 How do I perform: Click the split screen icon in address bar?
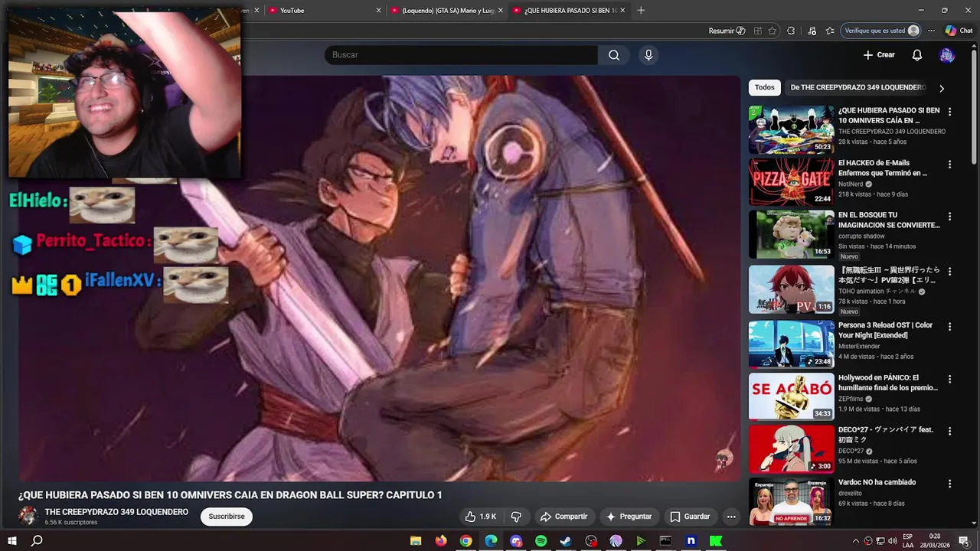click(757, 31)
